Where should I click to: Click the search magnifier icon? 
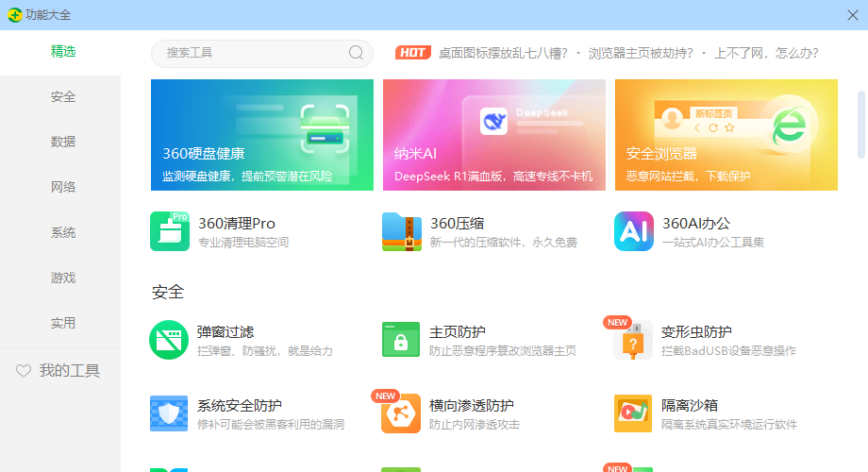pyautogui.click(x=356, y=53)
